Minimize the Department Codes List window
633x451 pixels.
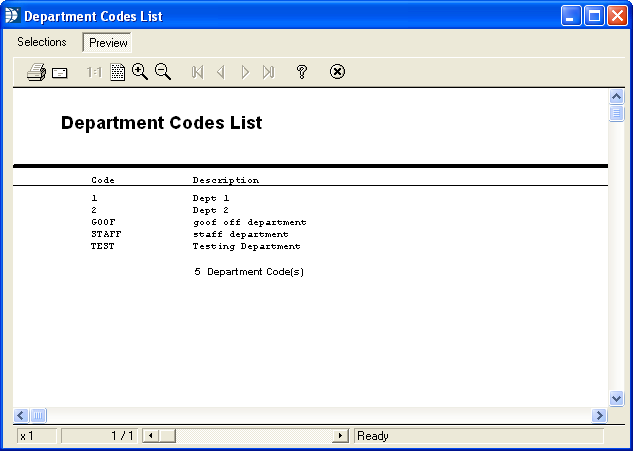tap(571, 16)
